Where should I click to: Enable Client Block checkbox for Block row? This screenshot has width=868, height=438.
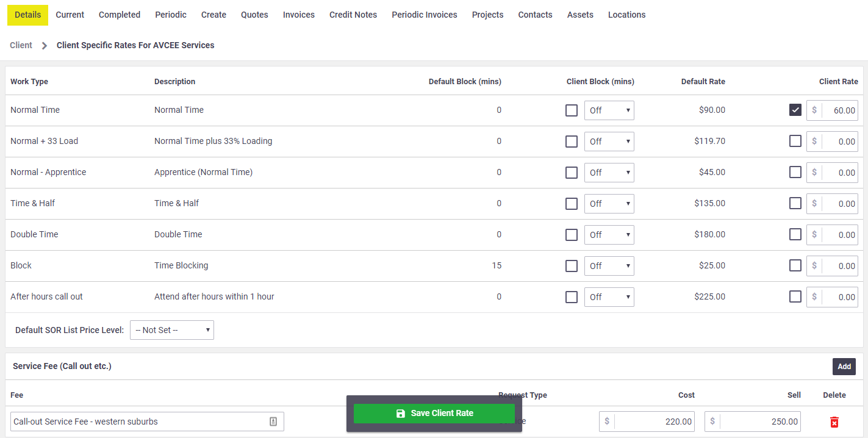coord(572,266)
